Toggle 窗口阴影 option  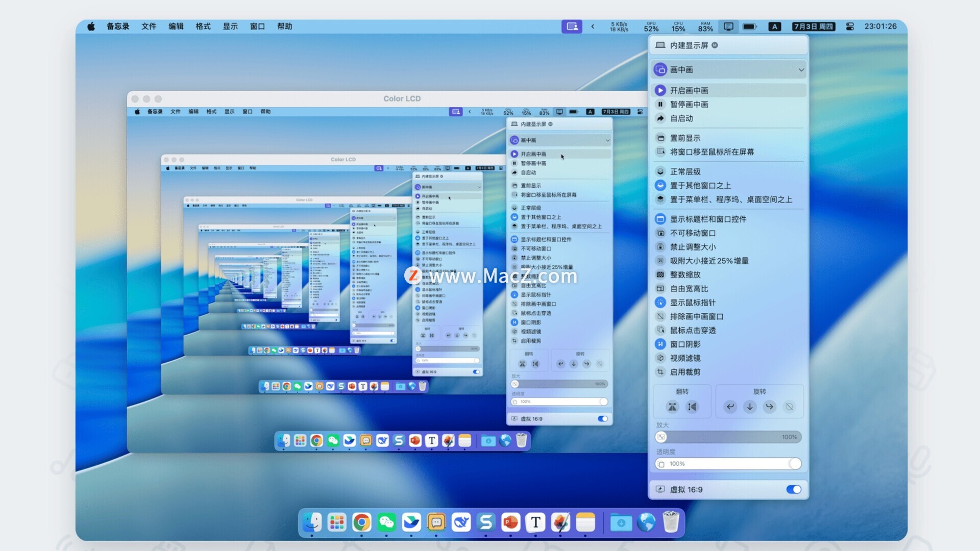tap(684, 344)
